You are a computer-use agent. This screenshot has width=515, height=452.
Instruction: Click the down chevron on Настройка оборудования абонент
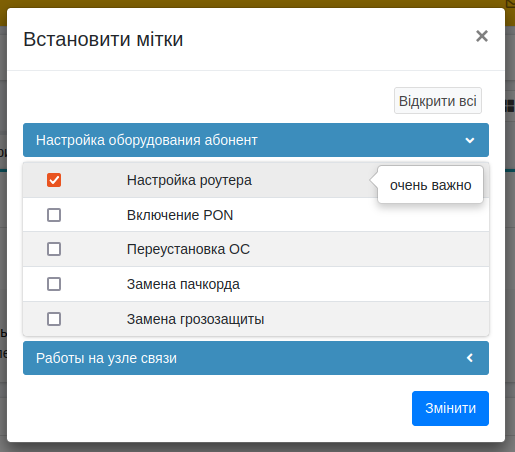[x=470, y=140]
